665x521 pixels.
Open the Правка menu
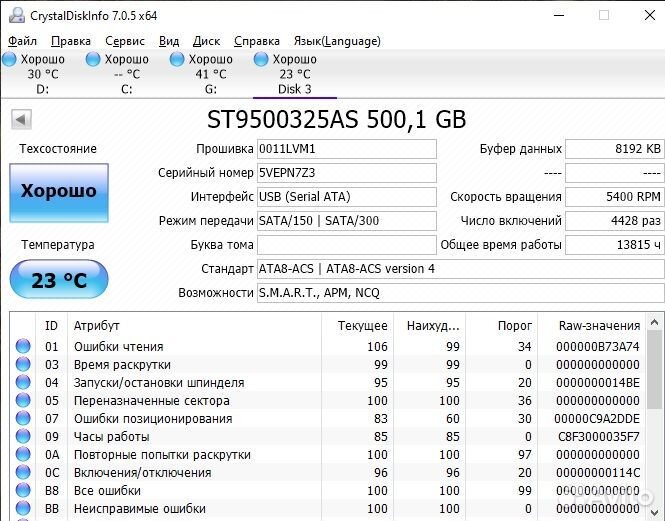(71, 41)
